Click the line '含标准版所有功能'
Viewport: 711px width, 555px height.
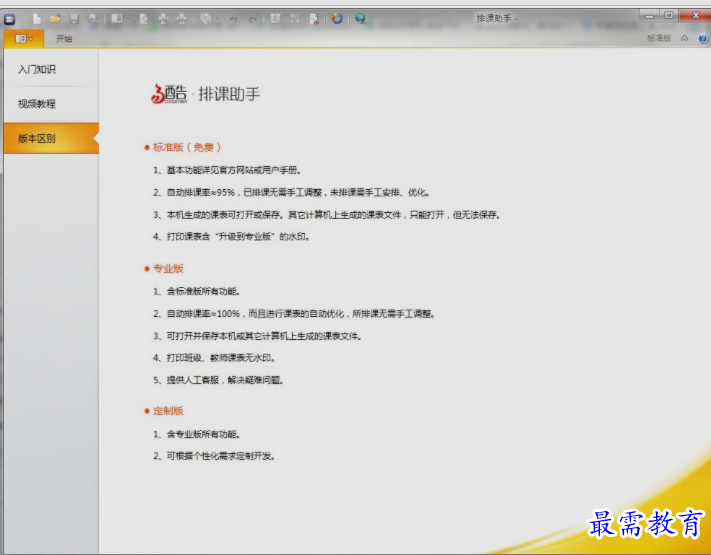click(196, 291)
